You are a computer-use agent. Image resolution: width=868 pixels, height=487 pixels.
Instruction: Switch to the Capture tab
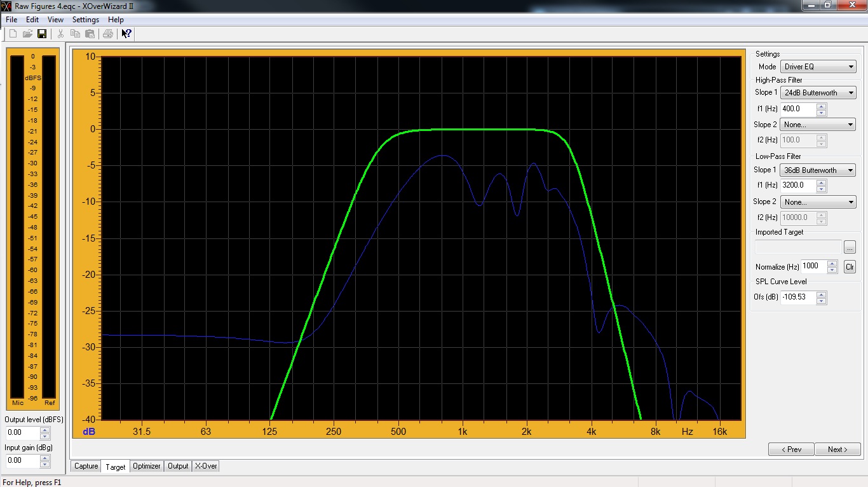[86, 466]
